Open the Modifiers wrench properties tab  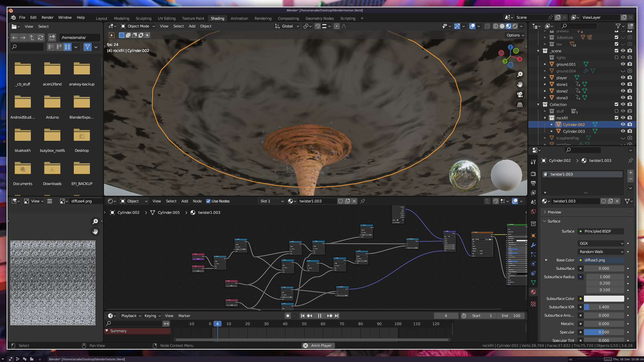click(x=533, y=245)
